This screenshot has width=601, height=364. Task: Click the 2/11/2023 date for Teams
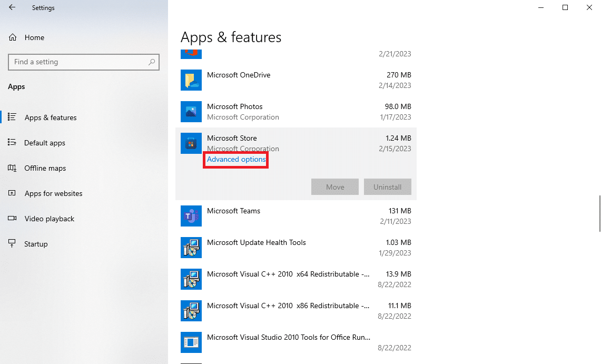pyautogui.click(x=396, y=221)
